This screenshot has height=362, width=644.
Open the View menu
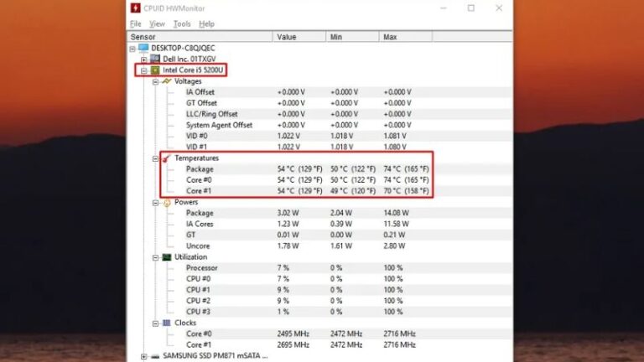157,23
